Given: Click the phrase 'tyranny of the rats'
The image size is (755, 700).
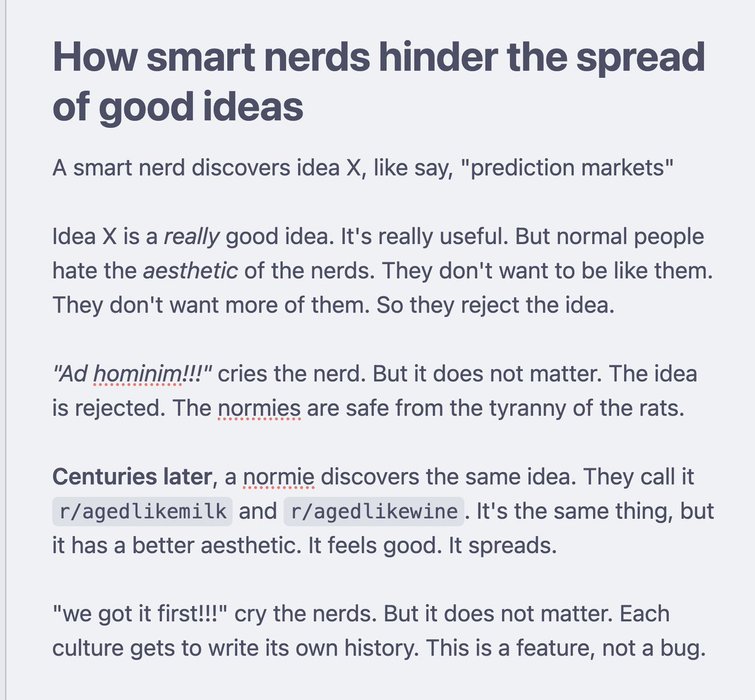Looking at the screenshot, I should pos(586,408).
